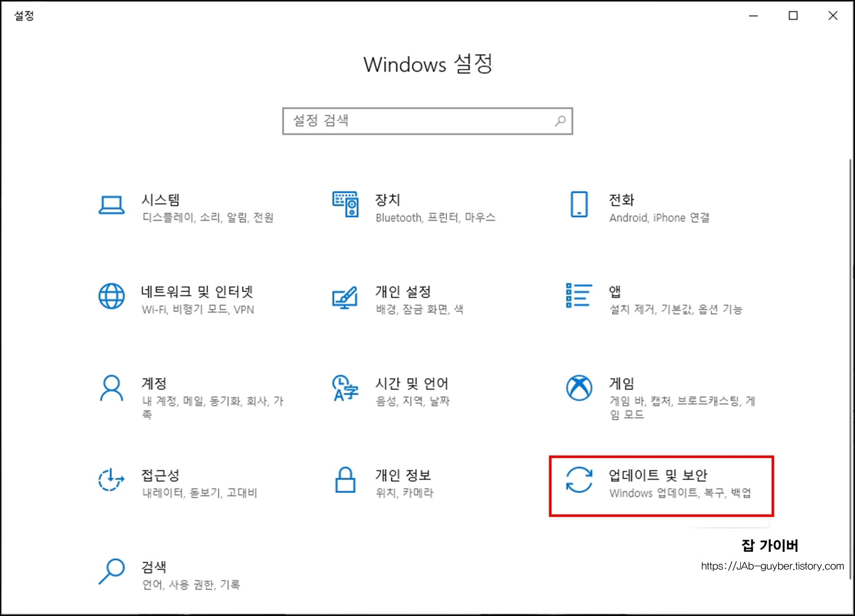The width and height of the screenshot is (855, 616).
Task: Close the 설정 window
Action: pos(833,16)
